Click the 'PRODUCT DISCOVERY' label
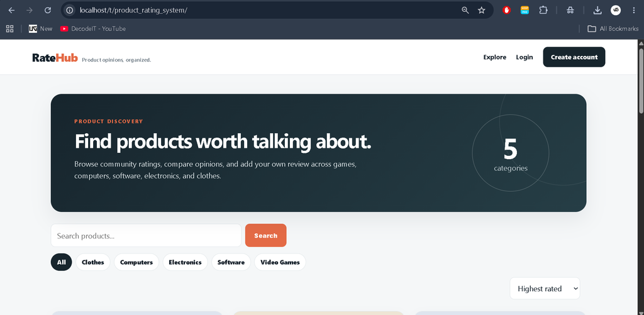The image size is (644, 315). tap(109, 121)
